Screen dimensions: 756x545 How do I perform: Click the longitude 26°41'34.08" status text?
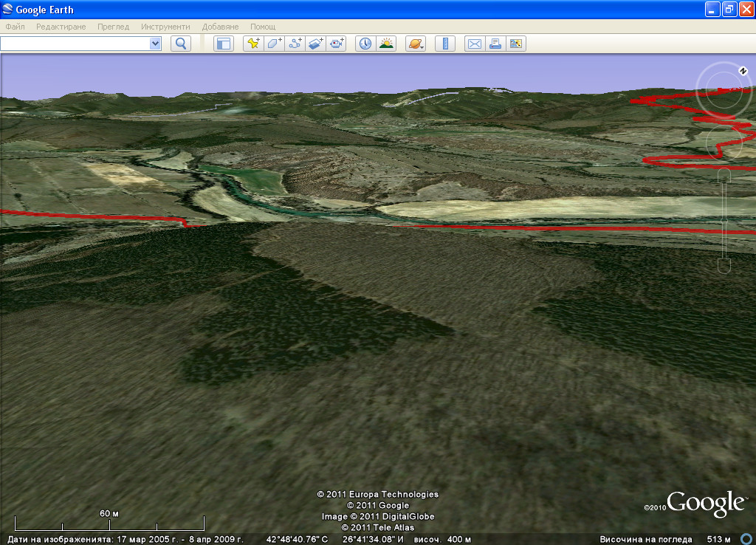coord(373,539)
